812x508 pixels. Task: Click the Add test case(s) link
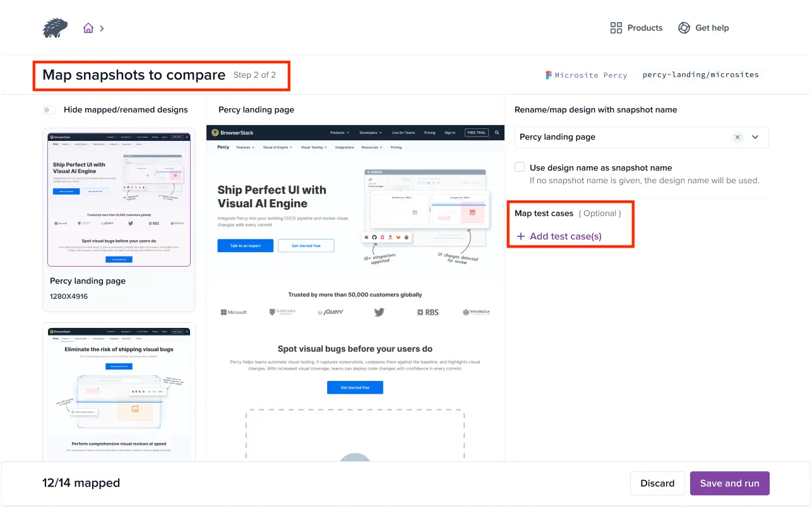565,236
